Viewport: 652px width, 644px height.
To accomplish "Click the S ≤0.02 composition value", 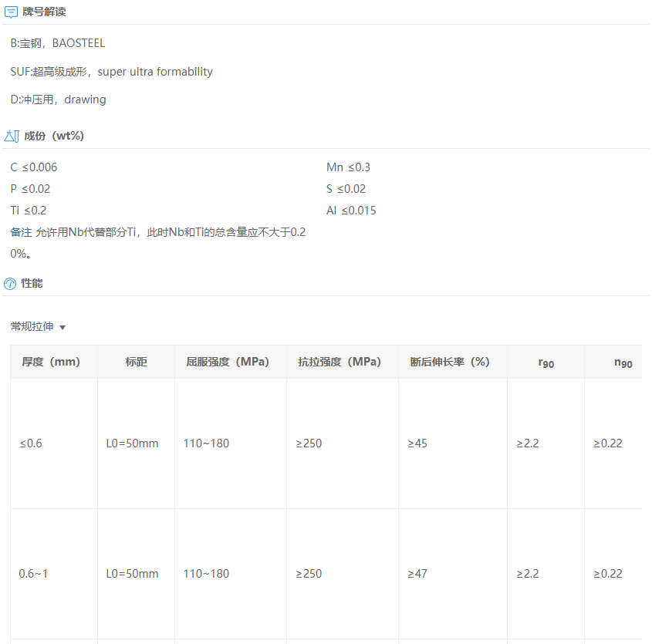I will pyautogui.click(x=346, y=189).
